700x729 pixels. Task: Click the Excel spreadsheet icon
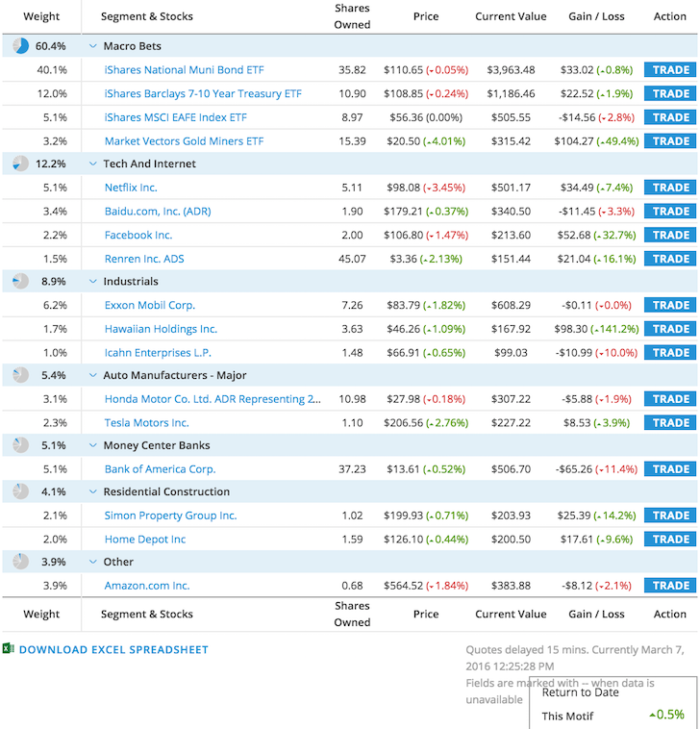pos(9,648)
